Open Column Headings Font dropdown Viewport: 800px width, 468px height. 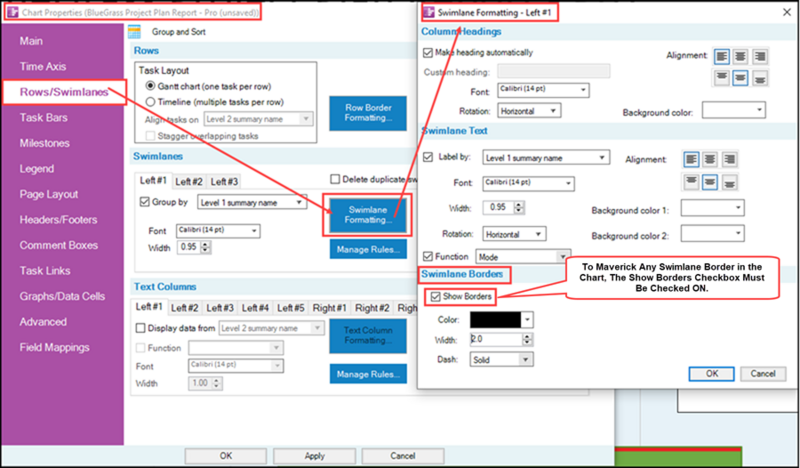click(543, 90)
